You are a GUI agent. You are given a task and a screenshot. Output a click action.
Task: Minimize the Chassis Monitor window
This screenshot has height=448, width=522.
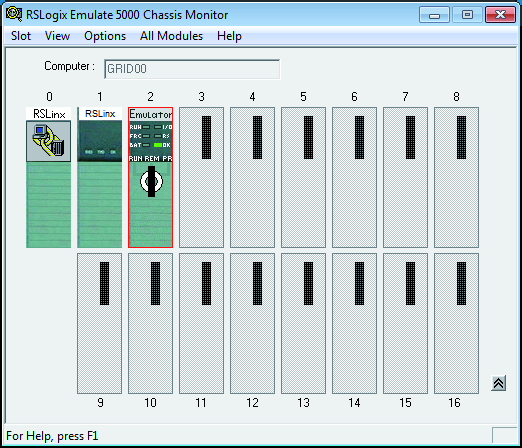click(x=434, y=15)
